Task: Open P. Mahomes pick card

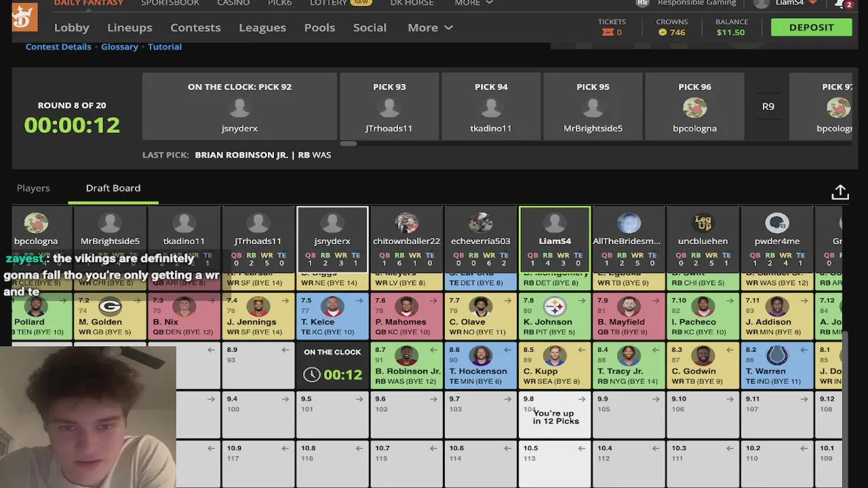Action: pyautogui.click(x=406, y=316)
